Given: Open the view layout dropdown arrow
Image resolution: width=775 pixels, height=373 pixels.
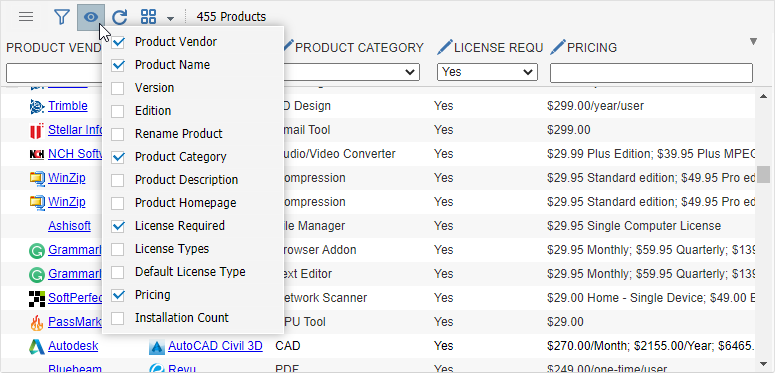Looking at the screenshot, I should (170, 19).
